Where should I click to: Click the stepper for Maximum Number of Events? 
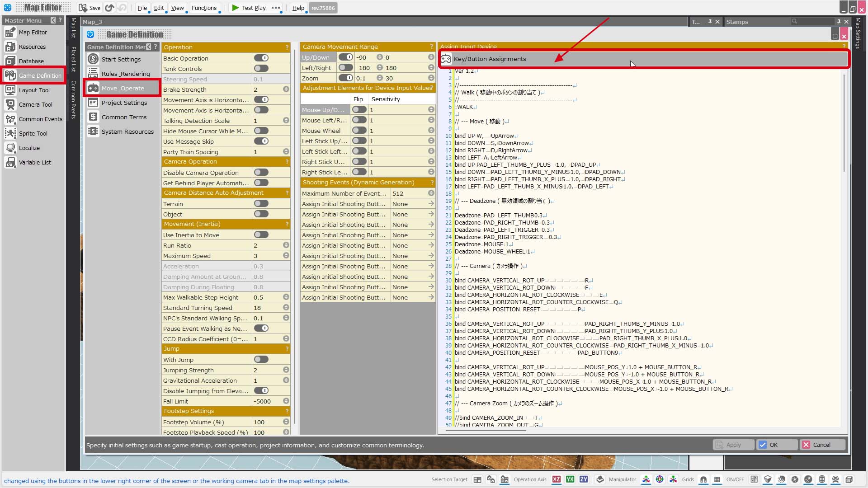coord(431,193)
